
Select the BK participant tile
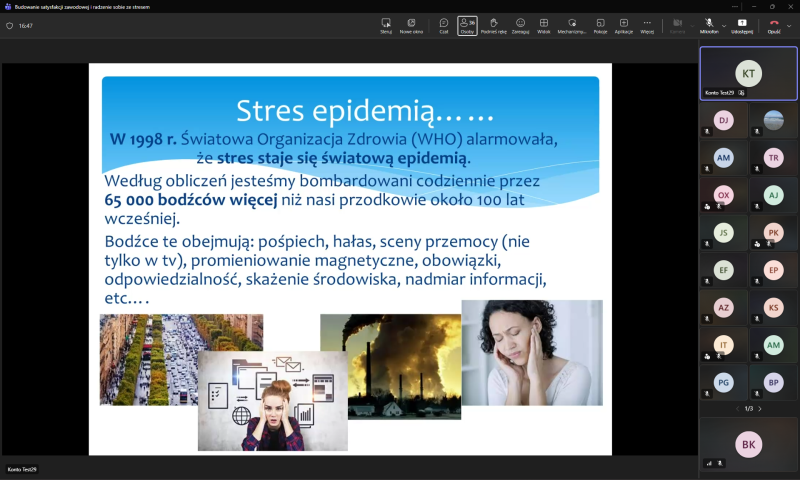coord(748,443)
